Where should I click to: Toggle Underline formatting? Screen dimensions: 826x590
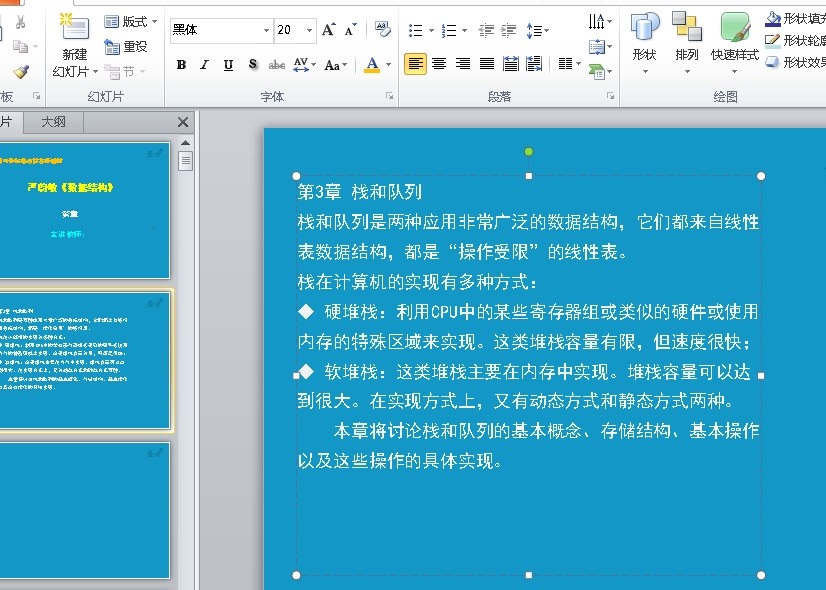pyautogui.click(x=228, y=65)
